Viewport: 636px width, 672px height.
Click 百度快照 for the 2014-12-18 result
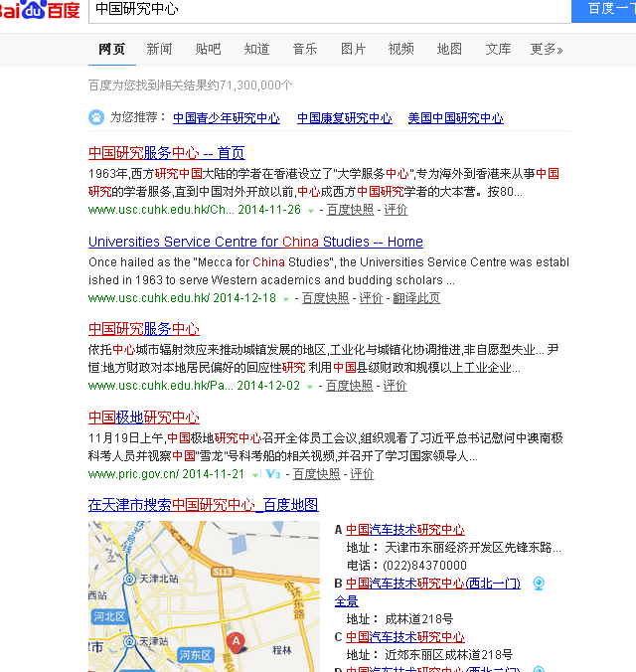point(325,298)
